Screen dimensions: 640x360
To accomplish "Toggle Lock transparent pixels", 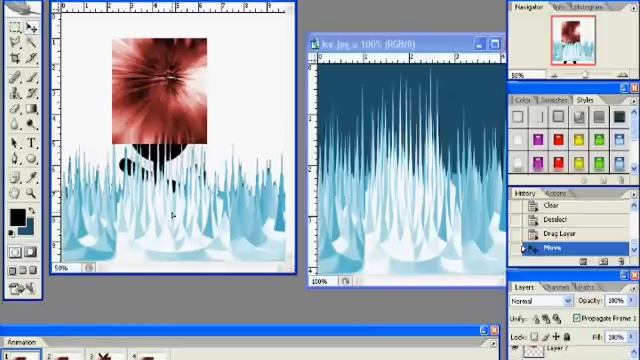I will point(534,337).
